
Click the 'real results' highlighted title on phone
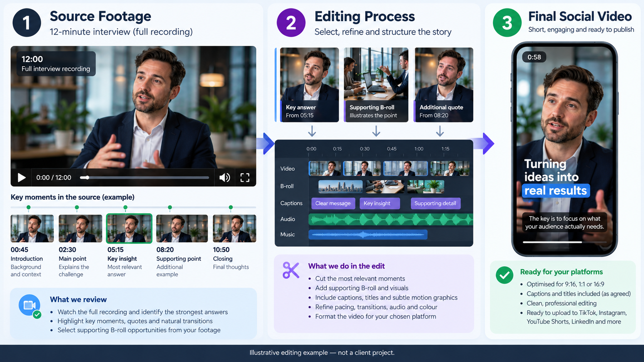tap(556, 190)
